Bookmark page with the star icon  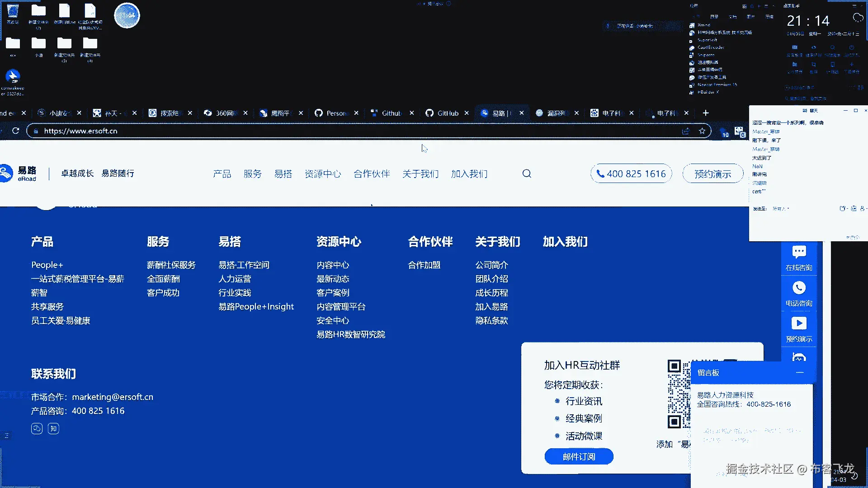(702, 131)
